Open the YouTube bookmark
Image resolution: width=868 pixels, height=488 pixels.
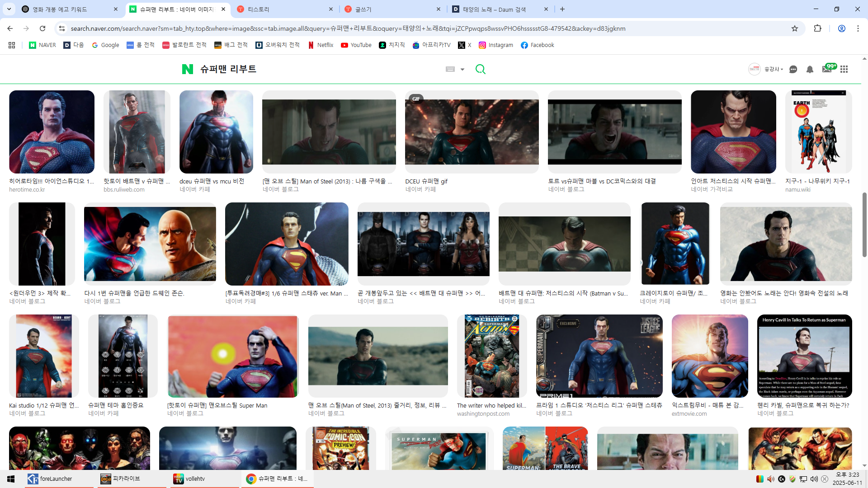[356, 45]
